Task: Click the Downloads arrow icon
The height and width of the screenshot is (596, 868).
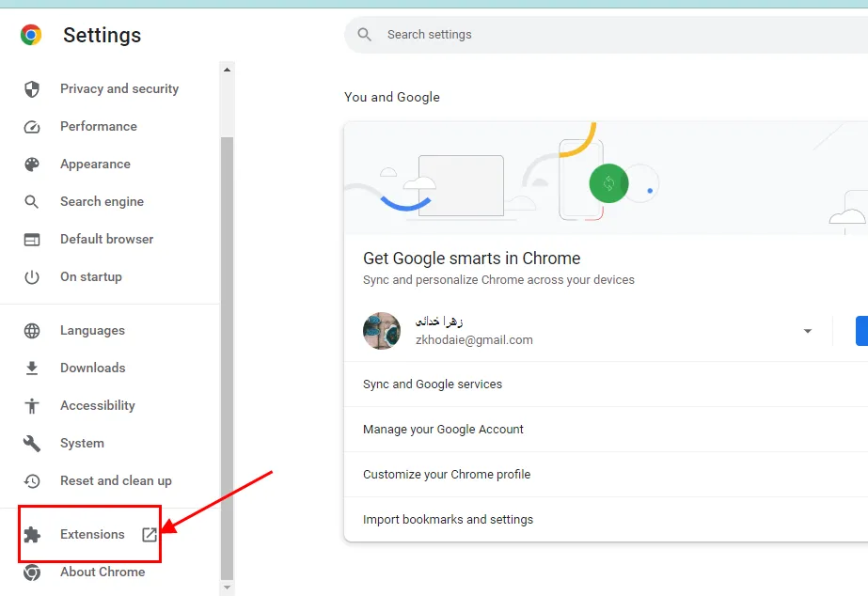Action: tap(32, 368)
